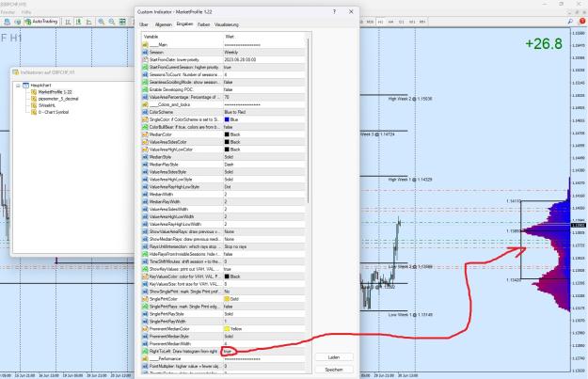Open ValueAreaRayHighLowStyle dropdown showing Dot

coord(264,187)
